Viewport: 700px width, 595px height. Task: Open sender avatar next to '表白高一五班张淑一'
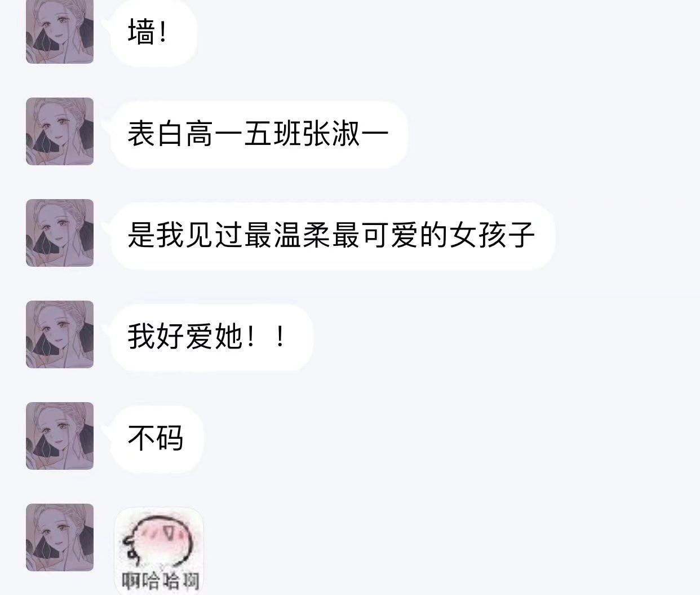pyautogui.click(x=60, y=131)
